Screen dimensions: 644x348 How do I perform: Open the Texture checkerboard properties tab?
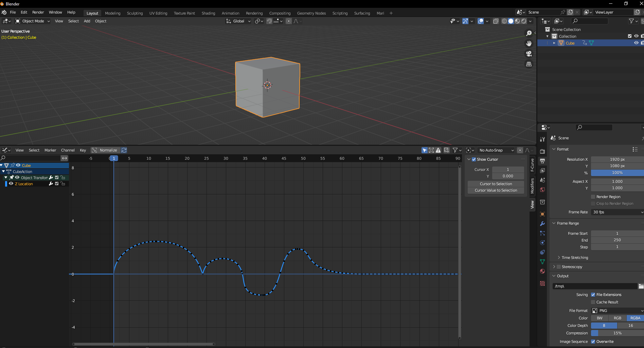(x=542, y=283)
